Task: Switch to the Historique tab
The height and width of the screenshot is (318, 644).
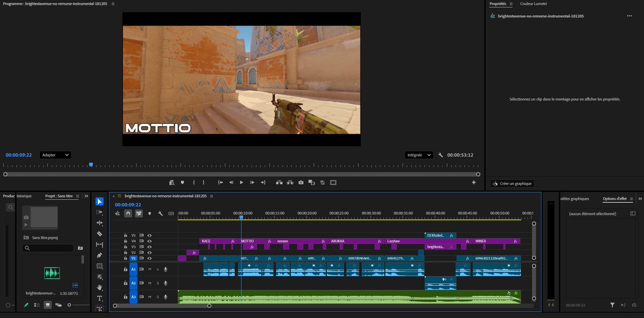Action: [25, 196]
